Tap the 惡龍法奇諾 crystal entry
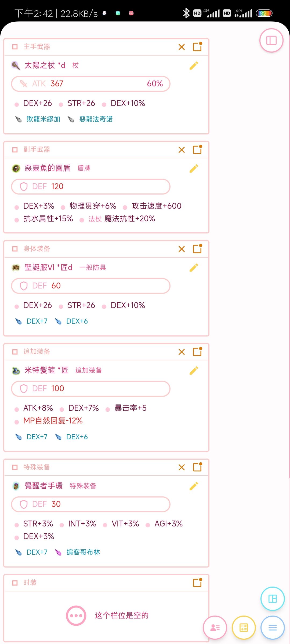The width and height of the screenshot is (290, 644). (x=96, y=119)
